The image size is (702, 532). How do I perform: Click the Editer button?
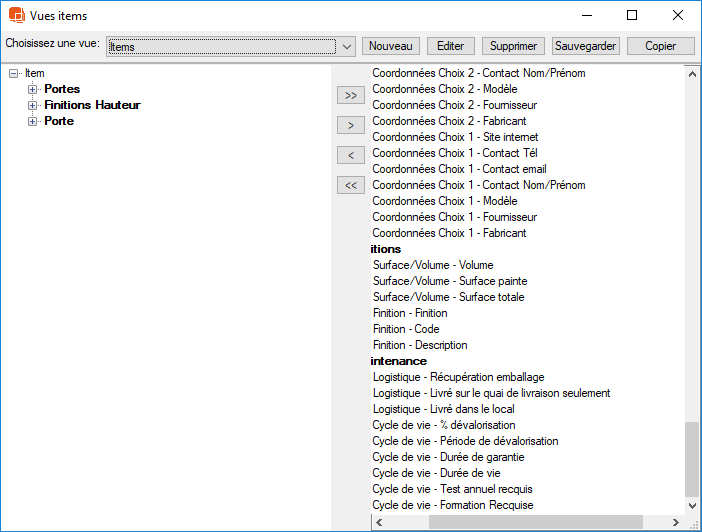450,46
